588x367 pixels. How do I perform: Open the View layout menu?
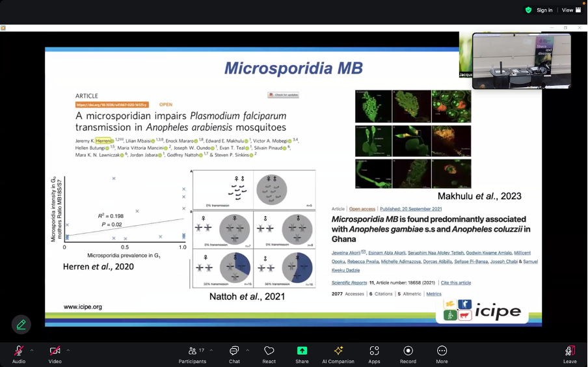570,10
